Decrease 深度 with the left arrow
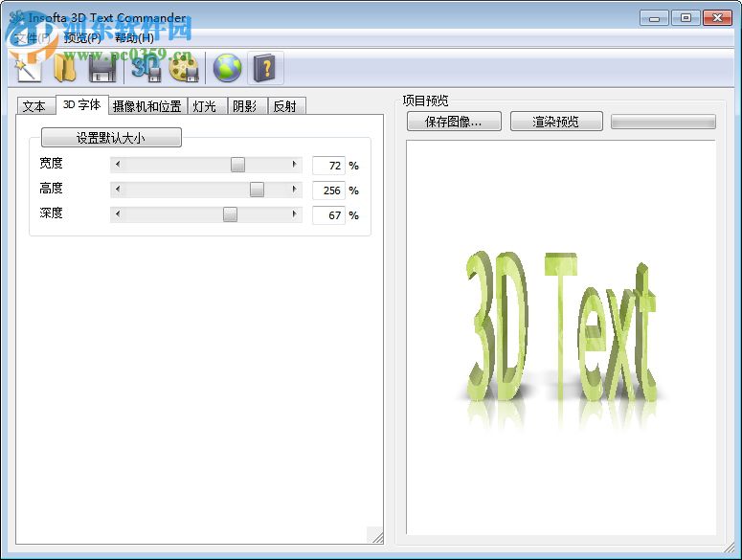This screenshot has width=742, height=560. coord(118,214)
